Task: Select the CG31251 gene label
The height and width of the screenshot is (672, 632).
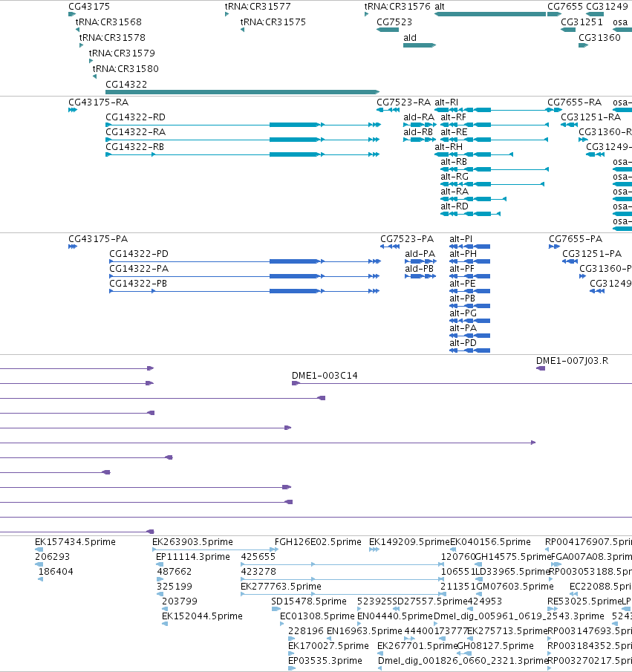Action: coord(581,22)
